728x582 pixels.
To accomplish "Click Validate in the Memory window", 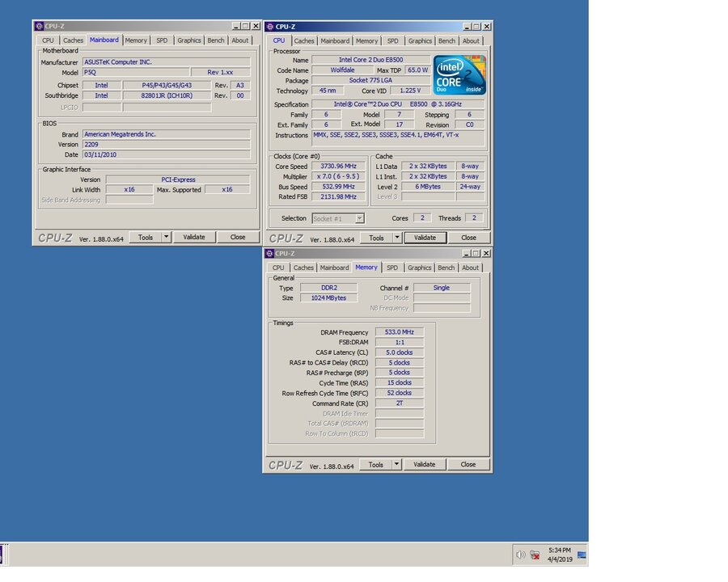I will 425,464.
